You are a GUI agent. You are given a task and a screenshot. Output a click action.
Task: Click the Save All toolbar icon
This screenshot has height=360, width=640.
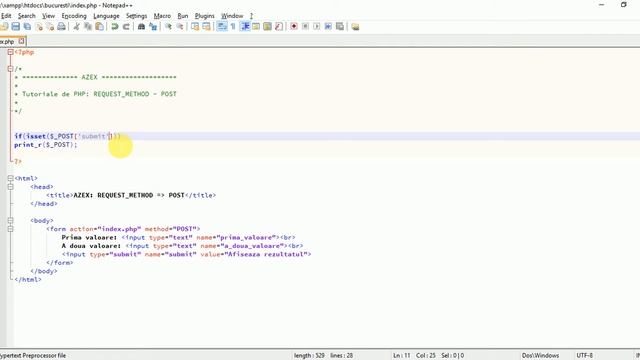pos(27,27)
